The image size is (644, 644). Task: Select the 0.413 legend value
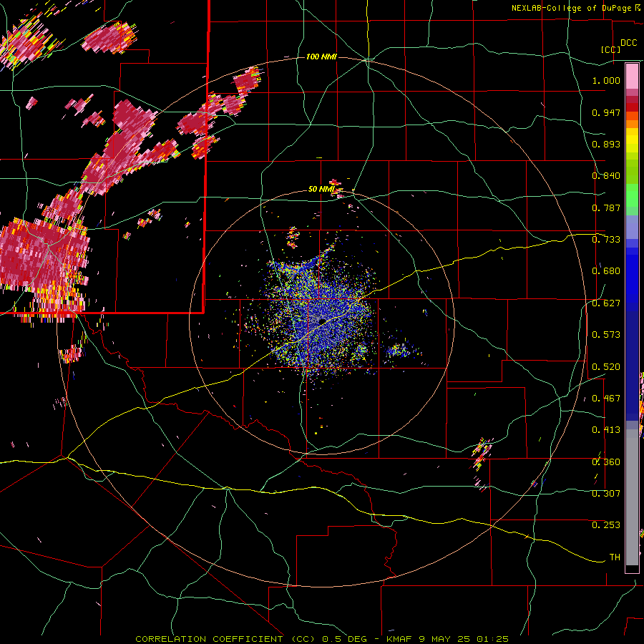pos(606,430)
